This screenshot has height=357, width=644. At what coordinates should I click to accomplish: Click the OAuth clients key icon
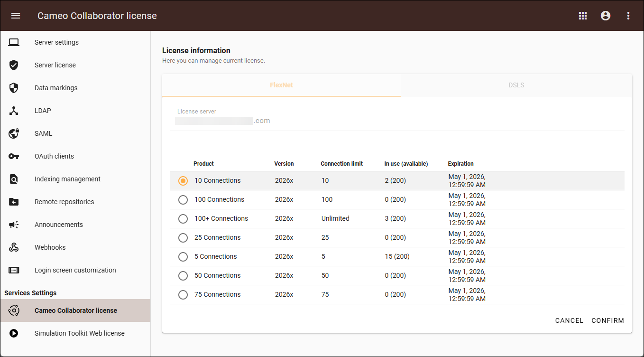click(x=14, y=156)
